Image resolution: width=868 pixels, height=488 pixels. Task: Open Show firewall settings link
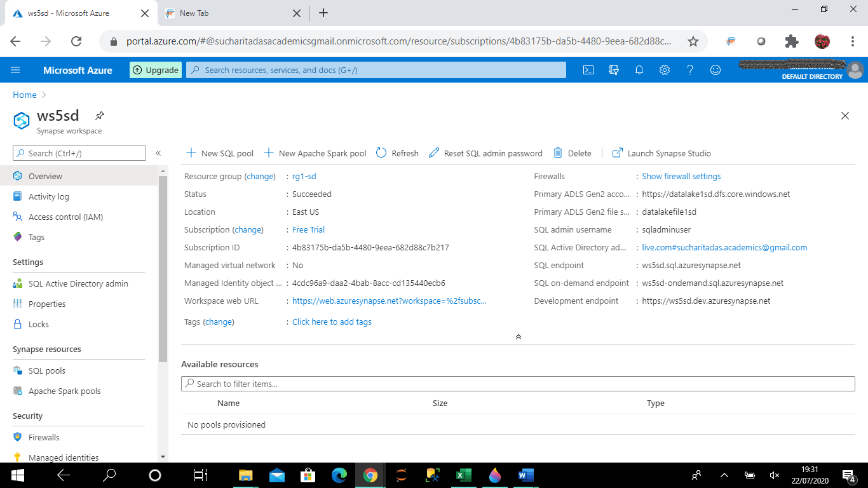tap(681, 176)
